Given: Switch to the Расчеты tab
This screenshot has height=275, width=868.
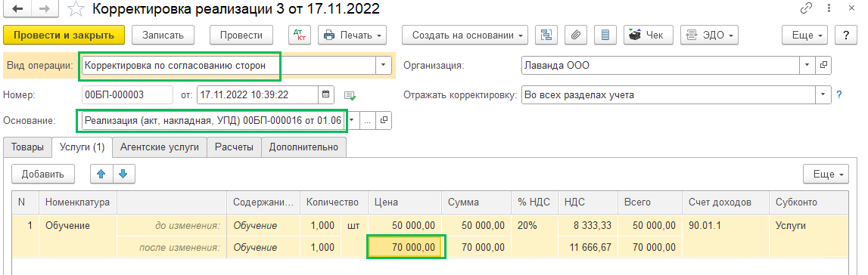Looking at the screenshot, I should [234, 147].
